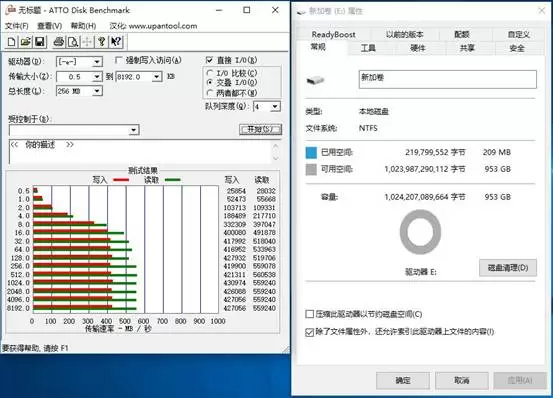Expand the 总长度 256 MB dropdown
The height and width of the screenshot is (398, 553).
(97, 91)
